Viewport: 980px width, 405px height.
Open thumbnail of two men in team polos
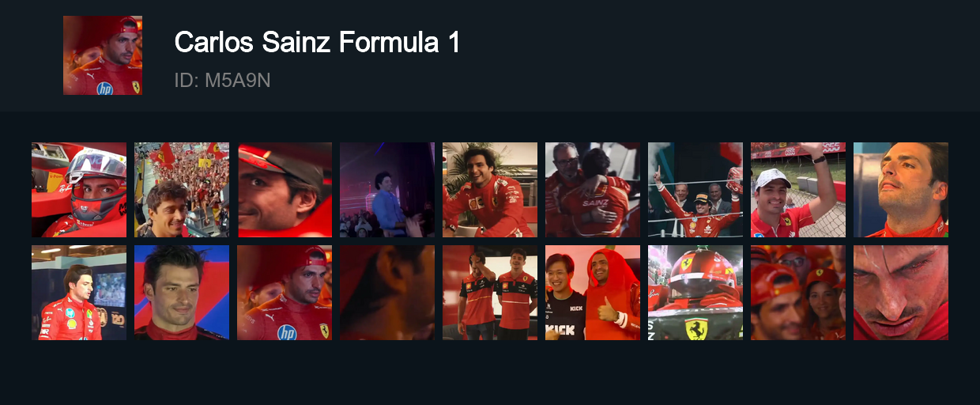point(490,293)
